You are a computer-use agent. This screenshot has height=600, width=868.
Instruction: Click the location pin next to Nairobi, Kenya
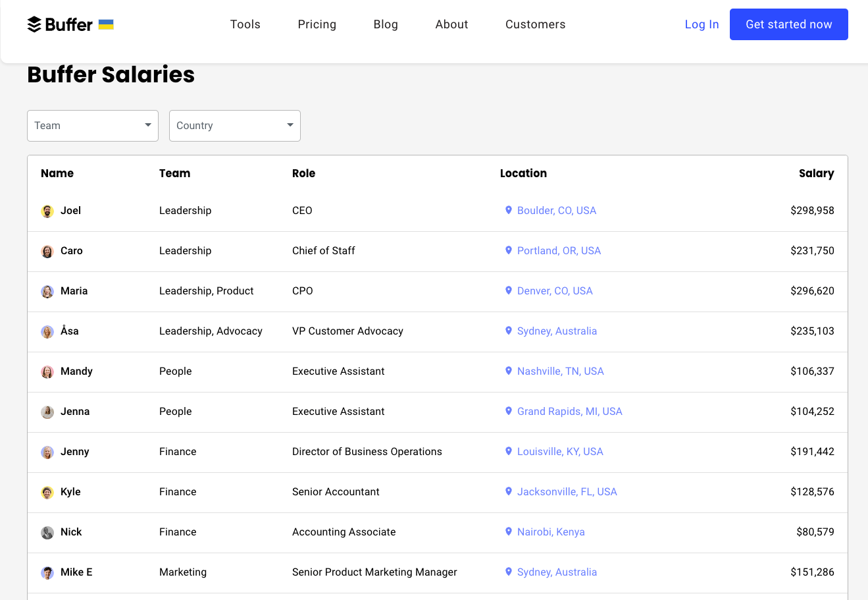[x=508, y=532]
